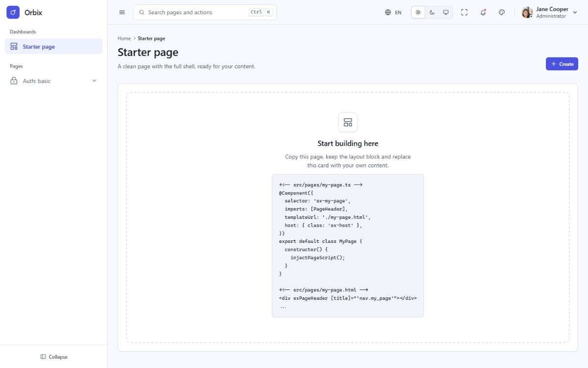Switch to light theme sun icon
The image size is (588, 368).
(418, 12)
